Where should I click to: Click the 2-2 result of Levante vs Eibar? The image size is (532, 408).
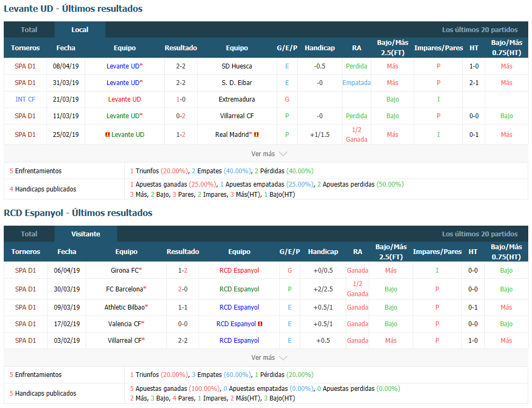(181, 83)
